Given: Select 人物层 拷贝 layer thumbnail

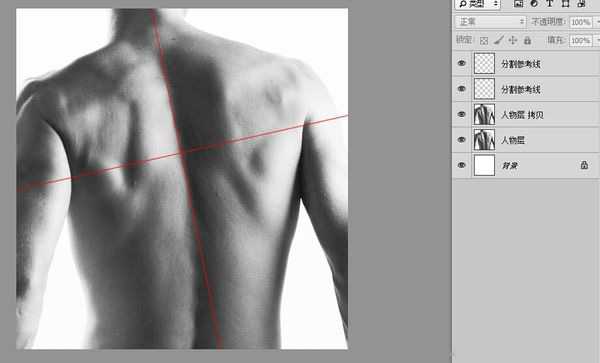Looking at the screenshot, I should coord(484,114).
